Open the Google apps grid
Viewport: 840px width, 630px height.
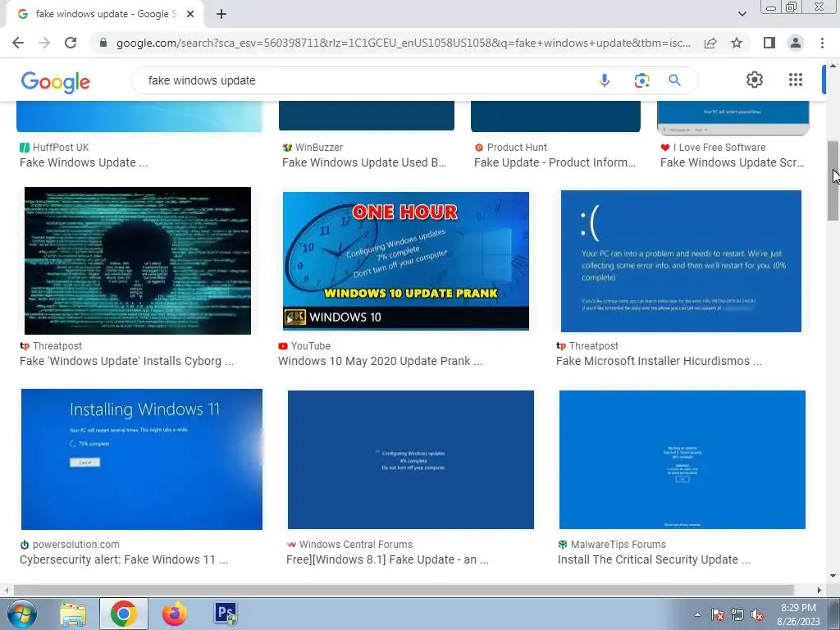coord(796,80)
